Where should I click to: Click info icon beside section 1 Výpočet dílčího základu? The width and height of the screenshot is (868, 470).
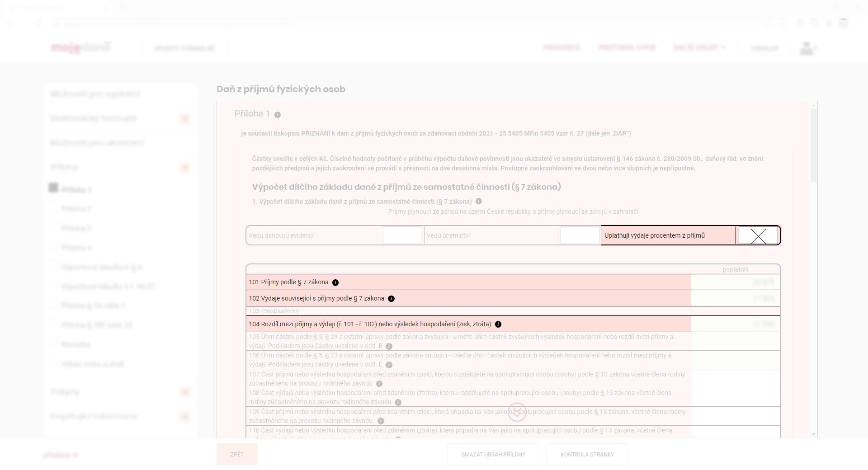tap(479, 201)
